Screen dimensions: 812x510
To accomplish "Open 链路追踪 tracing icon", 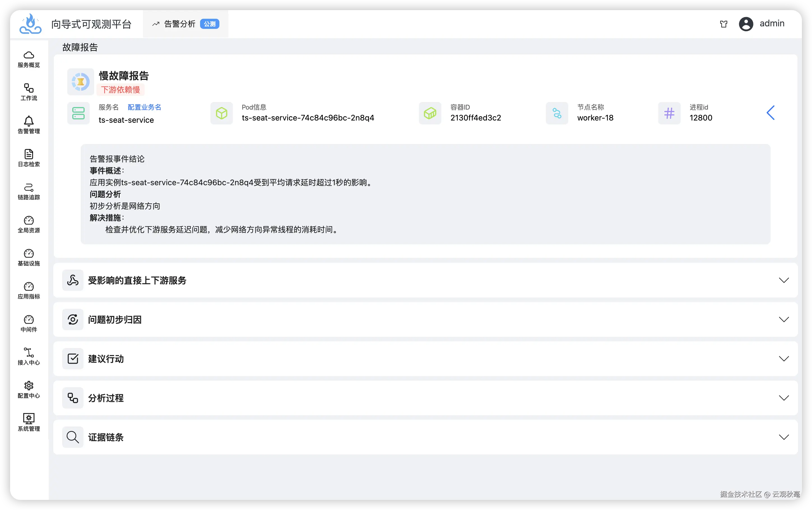I will click(29, 187).
